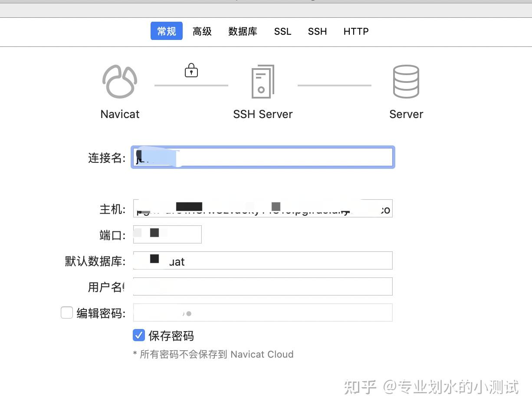Uncheck the 保存密码 checkbox
This screenshot has height=408, width=532.
139,335
